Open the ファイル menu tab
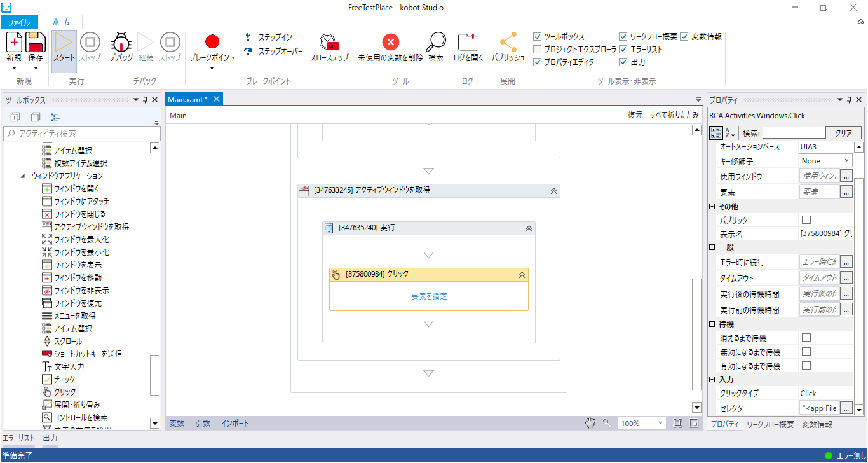The height and width of the screenshot is (463, 868). pyautogui.click(x=19, y=22)
